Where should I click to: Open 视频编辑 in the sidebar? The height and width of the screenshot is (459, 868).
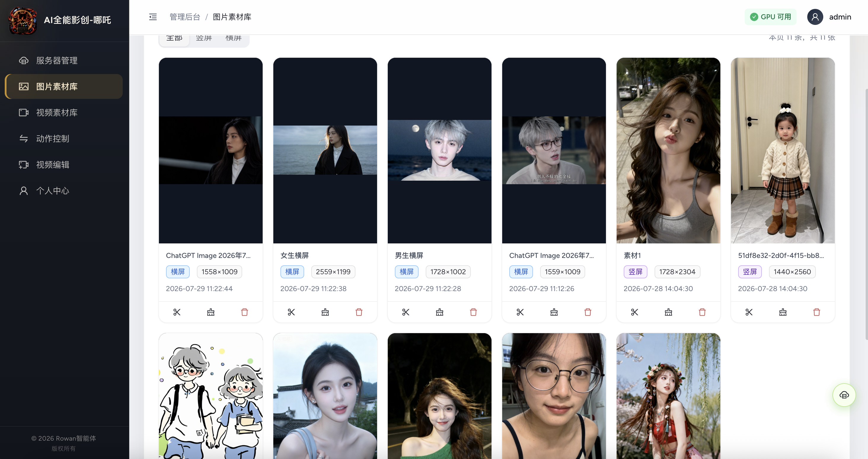pyautogui.click(x=64, y=165)
